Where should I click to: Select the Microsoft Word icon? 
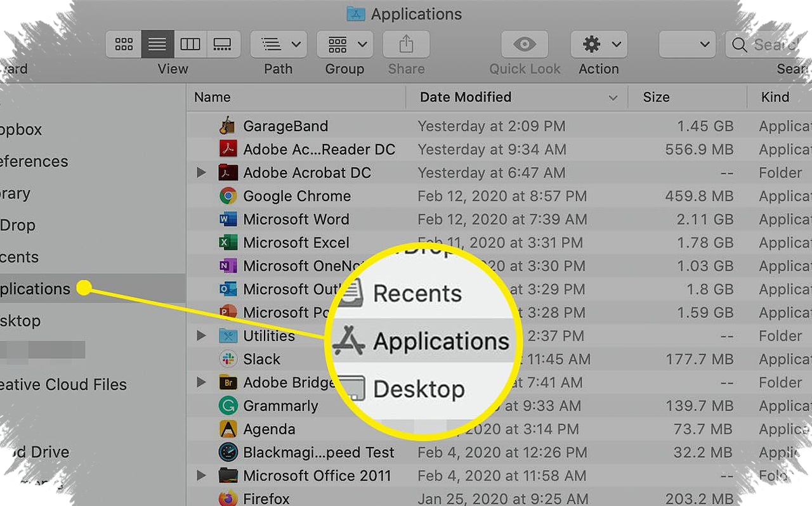coord(228,219)
